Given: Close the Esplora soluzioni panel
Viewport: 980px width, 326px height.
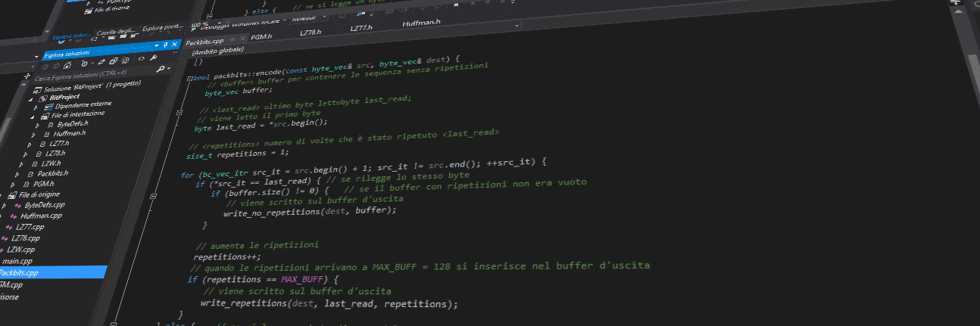Looking at the screenshot, I should [x=174, y=44].
